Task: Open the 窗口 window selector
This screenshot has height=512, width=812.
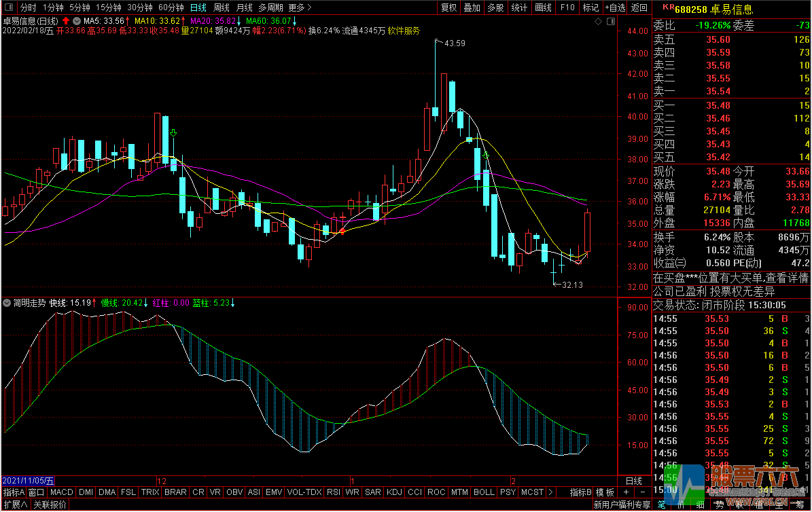Action: tap(36, 492)
